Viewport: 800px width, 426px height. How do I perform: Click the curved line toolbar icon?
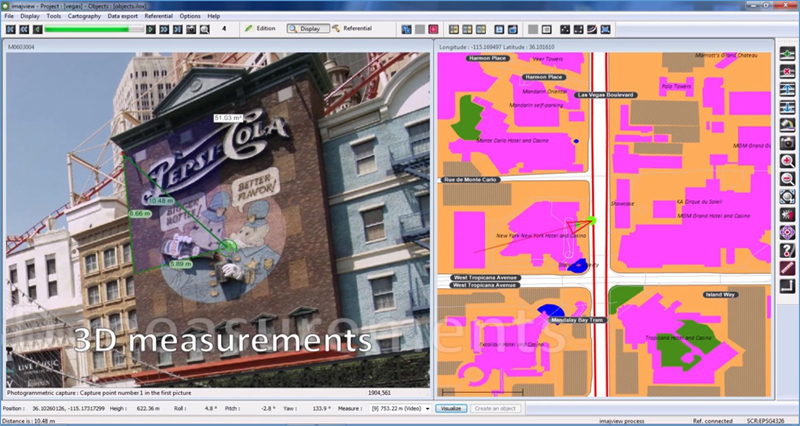point(592,29)
